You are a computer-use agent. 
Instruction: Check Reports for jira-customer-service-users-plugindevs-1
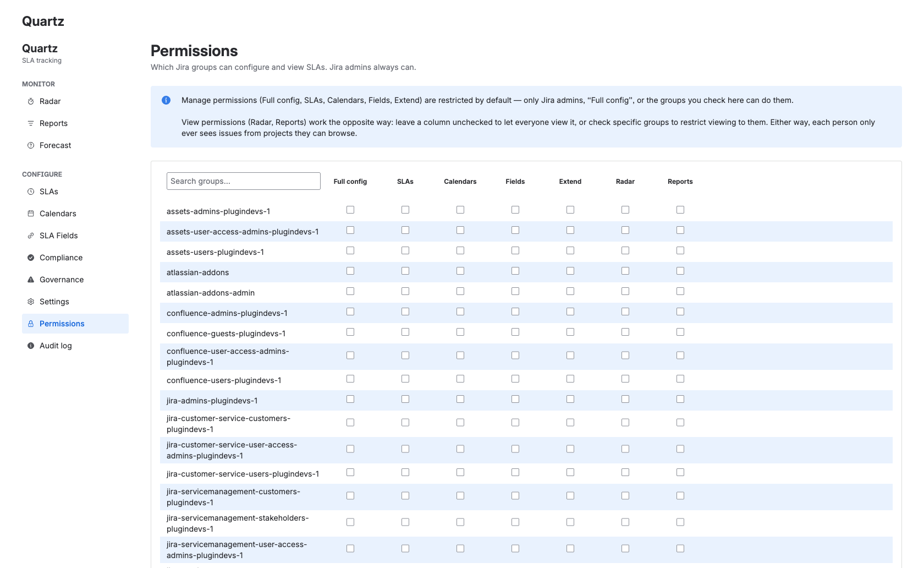pyautogui.click(x=680, y=472)
